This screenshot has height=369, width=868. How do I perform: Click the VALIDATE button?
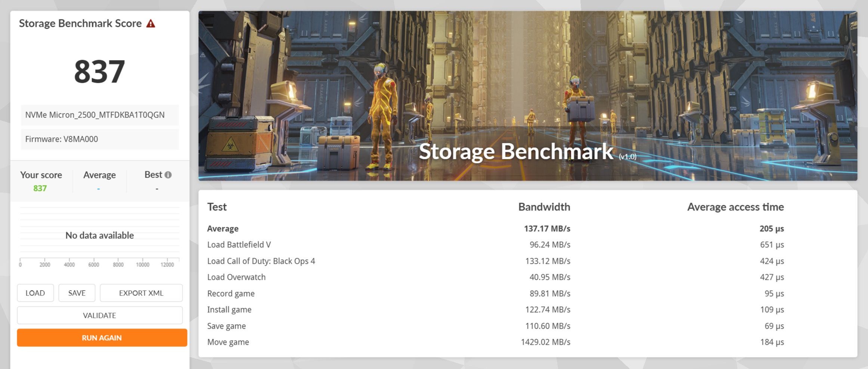pyautogui.click(x=100, y=315)
